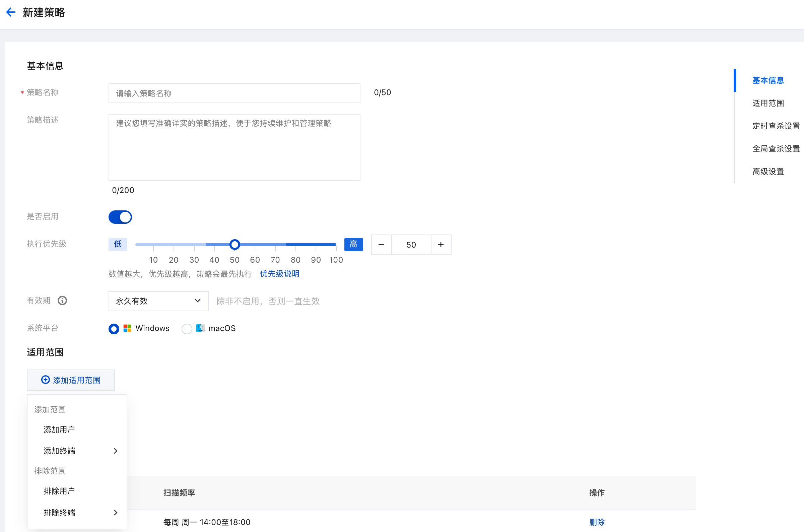Toggle the 是否启用 switch off
Viewport: 804px width, 532px height.
click(120, 217)
